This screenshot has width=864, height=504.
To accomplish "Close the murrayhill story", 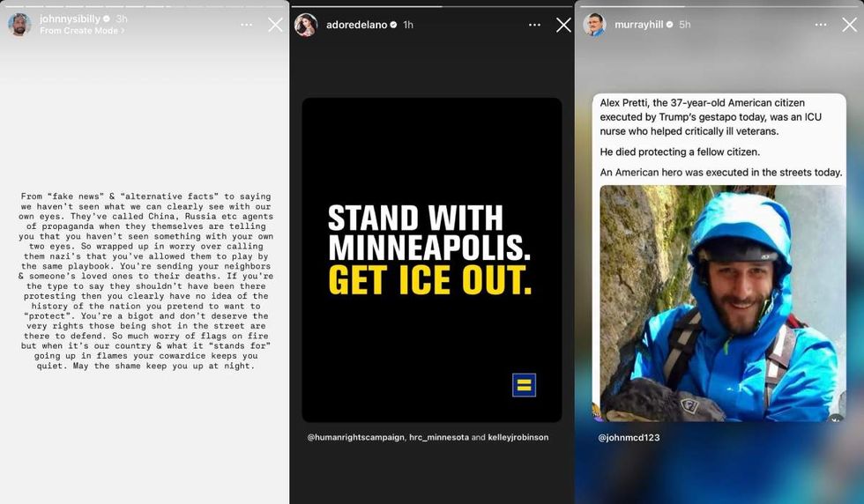I will tap(849, 25).
